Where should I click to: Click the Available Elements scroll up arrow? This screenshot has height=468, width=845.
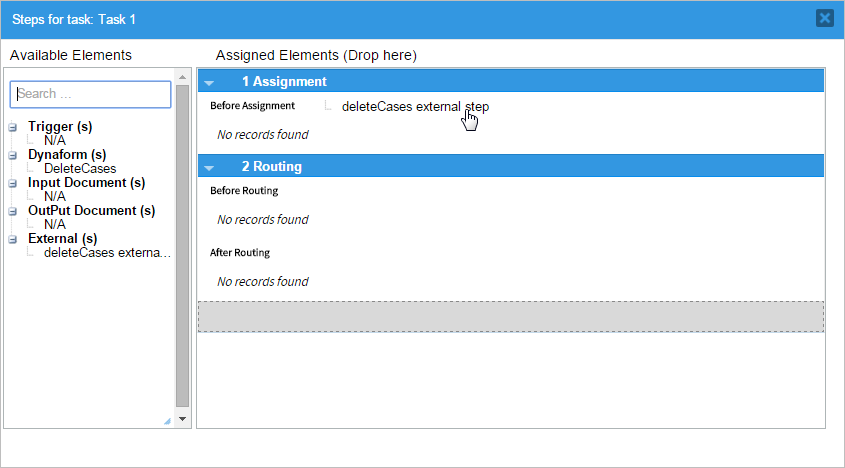pyautogui.click(x=182, y=76)
